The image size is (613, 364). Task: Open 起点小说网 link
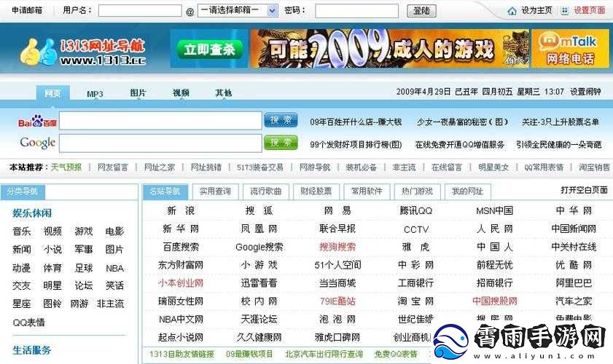point(181,338)
